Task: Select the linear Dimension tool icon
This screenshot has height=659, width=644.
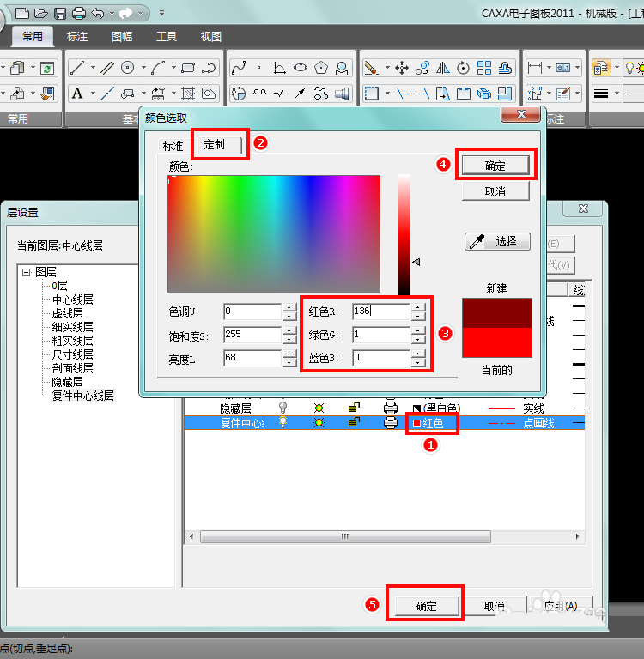Action: [x=535, y=68]
